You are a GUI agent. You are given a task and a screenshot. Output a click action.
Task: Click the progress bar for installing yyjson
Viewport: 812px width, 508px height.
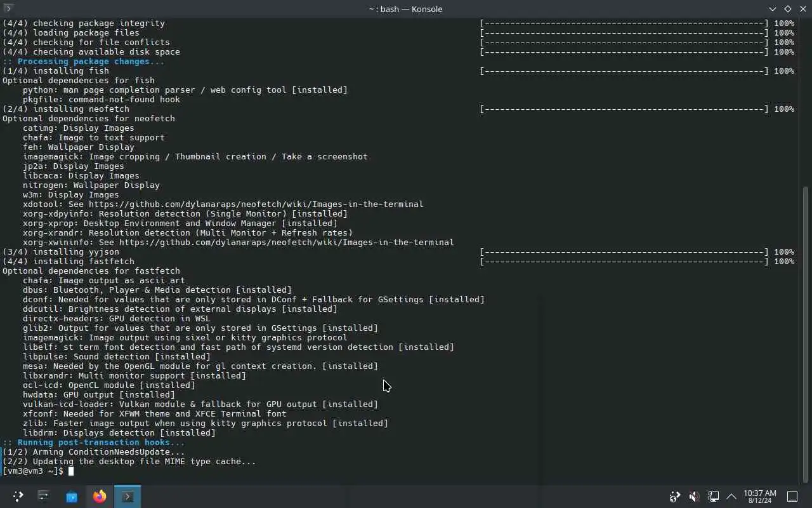tap(624, 252)
